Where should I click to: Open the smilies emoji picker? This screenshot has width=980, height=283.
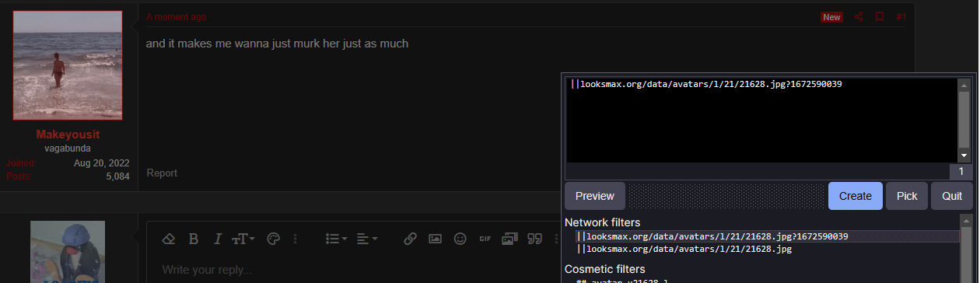point(460,239)
